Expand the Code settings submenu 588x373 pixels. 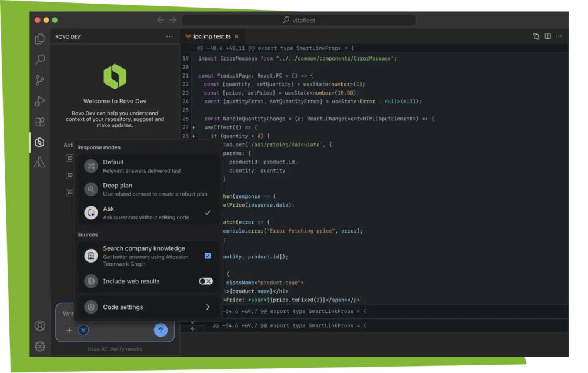coord(207,307)
